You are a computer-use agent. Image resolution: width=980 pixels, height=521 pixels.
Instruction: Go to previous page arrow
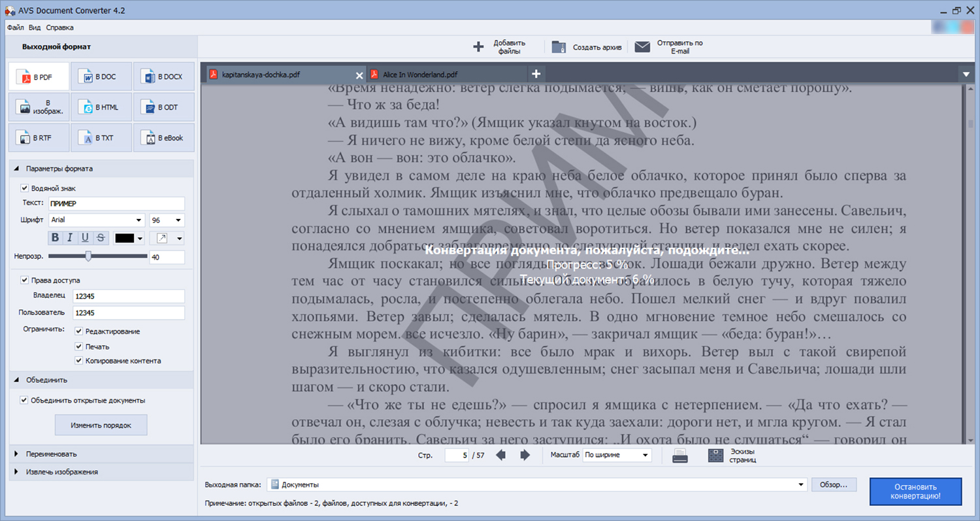pyautogui.click(x=501, y=455)
